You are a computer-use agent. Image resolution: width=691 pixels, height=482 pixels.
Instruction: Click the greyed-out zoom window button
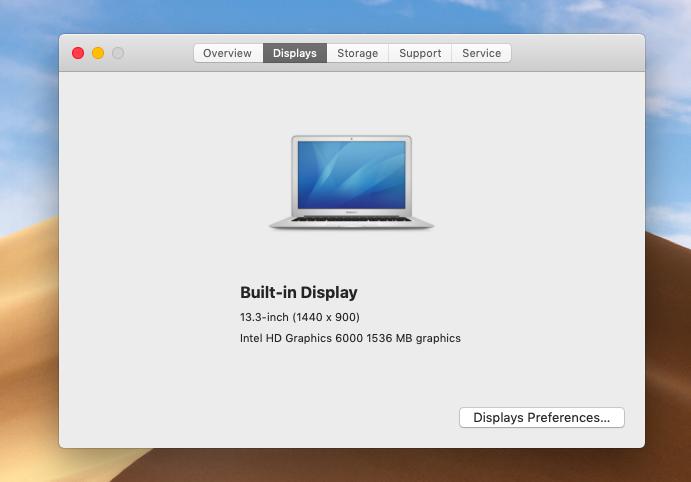click(x=118, y=53)
